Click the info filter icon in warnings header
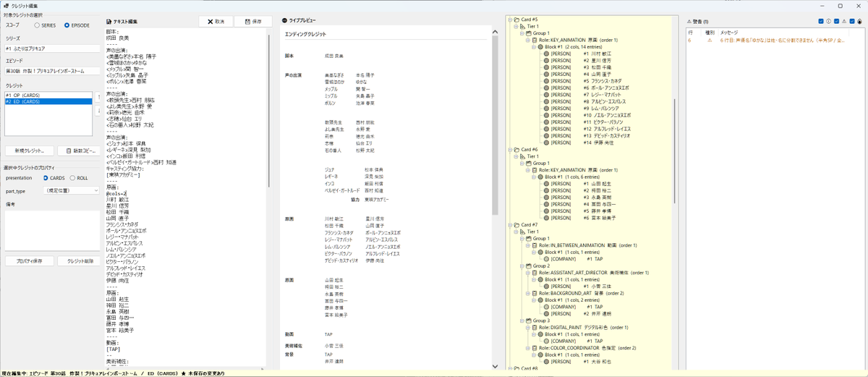The image size is (868, 377). coord(829,21)
